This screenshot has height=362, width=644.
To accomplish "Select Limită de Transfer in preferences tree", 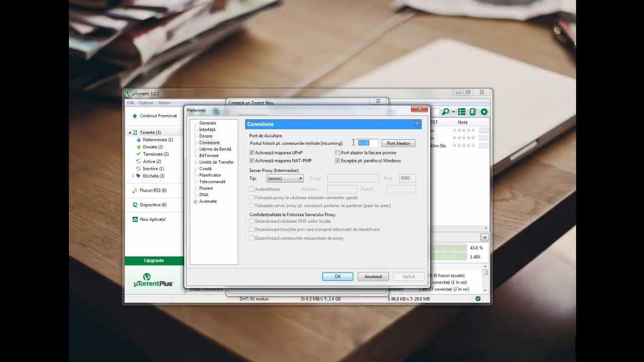I will point(216,162).
